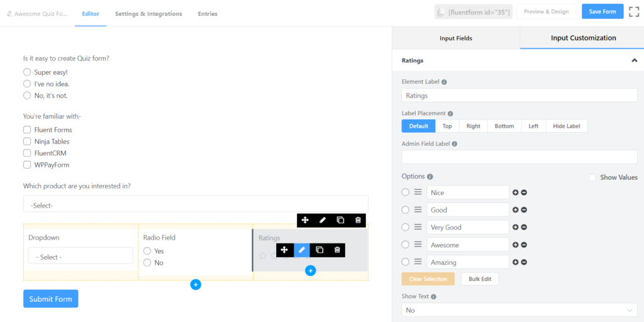The height and width of the screenshot is (322, 644).
Task: Add option after Nice with plus icon
Action: click(516, 192)
